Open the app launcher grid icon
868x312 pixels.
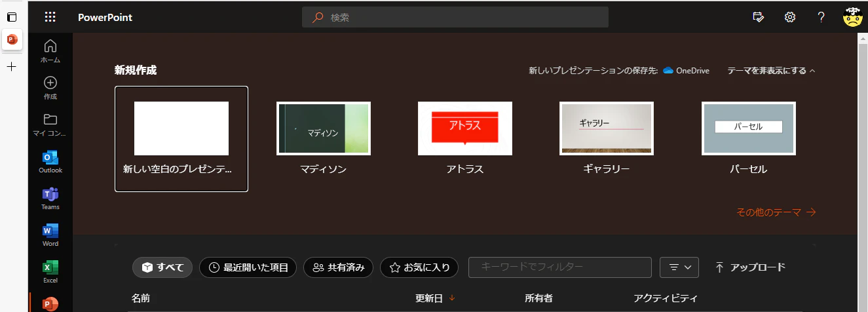(50, 17)
